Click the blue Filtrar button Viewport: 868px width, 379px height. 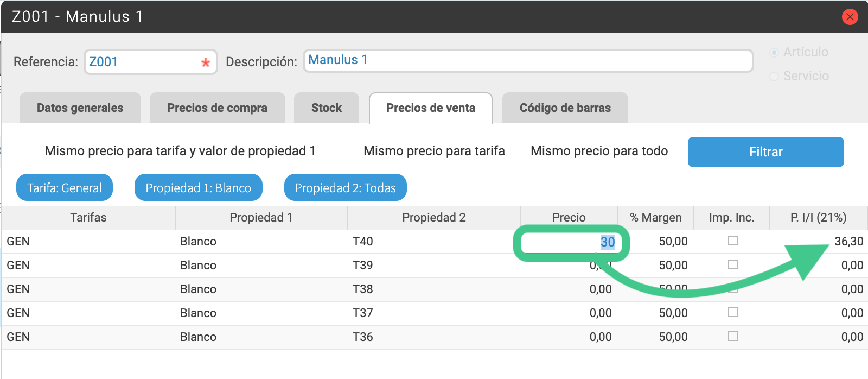pos(766,152)
